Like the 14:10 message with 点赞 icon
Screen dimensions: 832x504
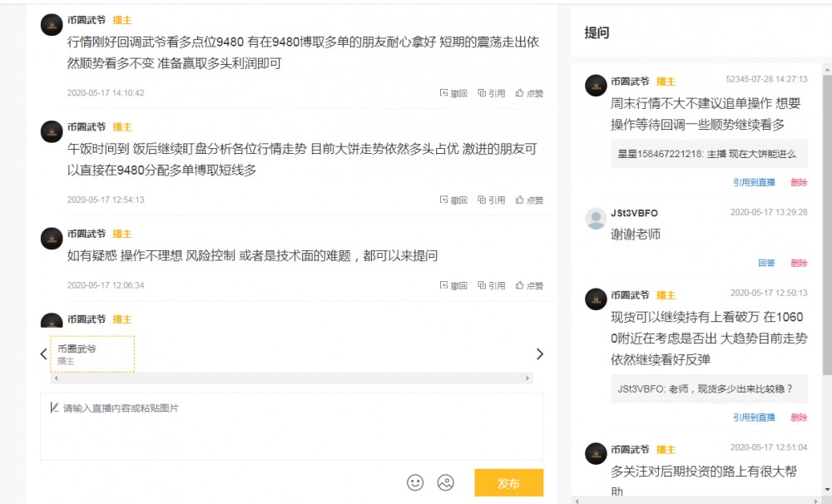[531, 94]
